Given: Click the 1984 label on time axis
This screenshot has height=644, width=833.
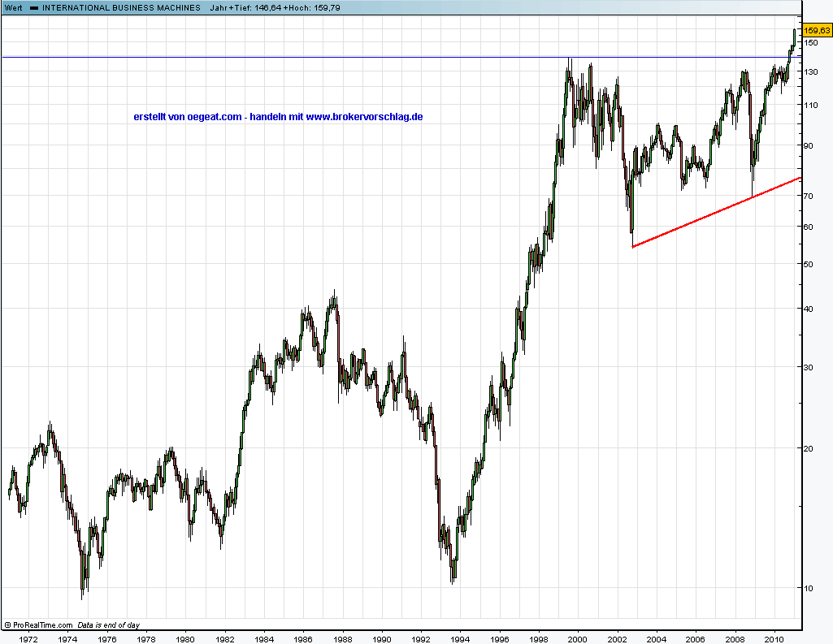Looking at the screenshot, I should tap(264, 638).
